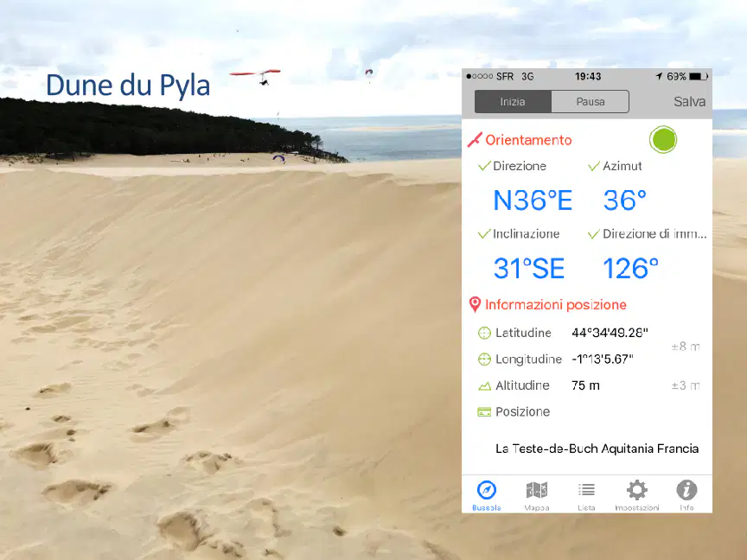Open the Lista tab
Image resolution: width=747 pixels, height=560 pixels.
click(x=586, y=496)
